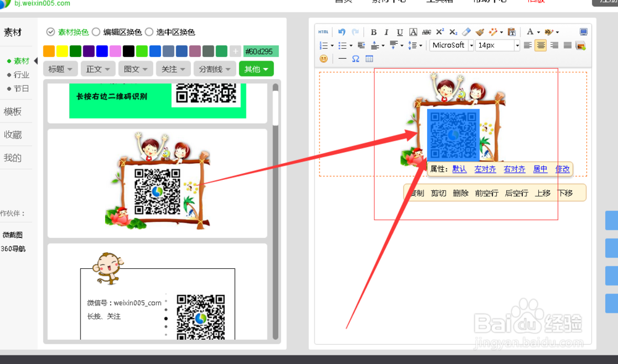Toggle italic formatting
The width and height of the screenshot is (618, 364).
tap(386, 32)
